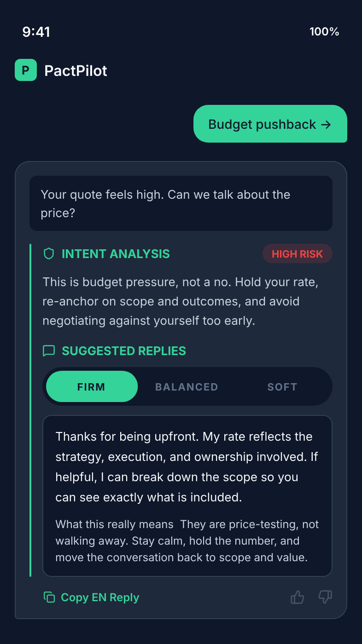Click the copy icon next to Copy EN Reply
The width and height of the screenshot is (362, 644).
click(49, 597)
